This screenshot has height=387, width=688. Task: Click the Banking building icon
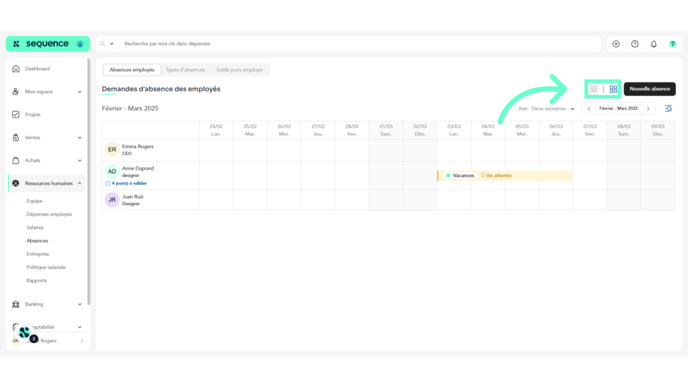(16, 304)
